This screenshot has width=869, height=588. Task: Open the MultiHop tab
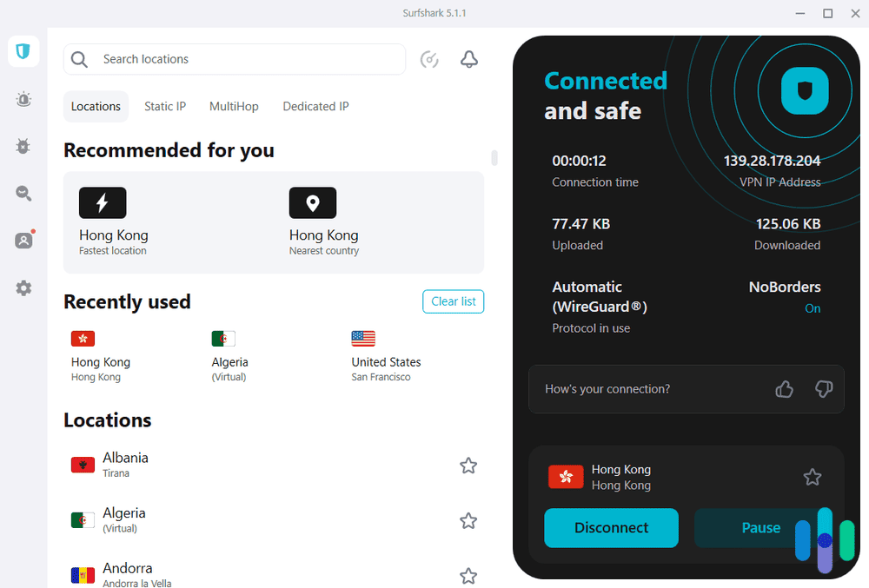coord(234,106)
